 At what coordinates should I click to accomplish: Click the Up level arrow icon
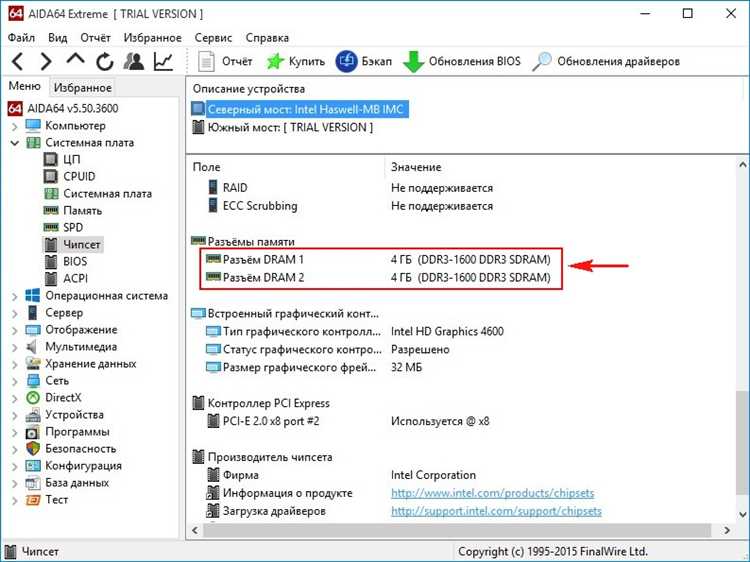click(75, 62)
